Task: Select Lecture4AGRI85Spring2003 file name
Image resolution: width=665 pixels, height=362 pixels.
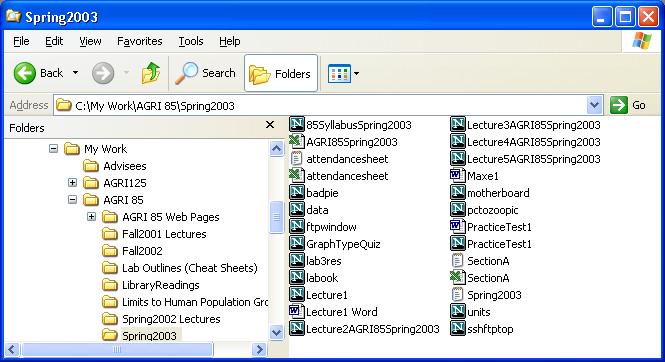Action: click(534, 142)
